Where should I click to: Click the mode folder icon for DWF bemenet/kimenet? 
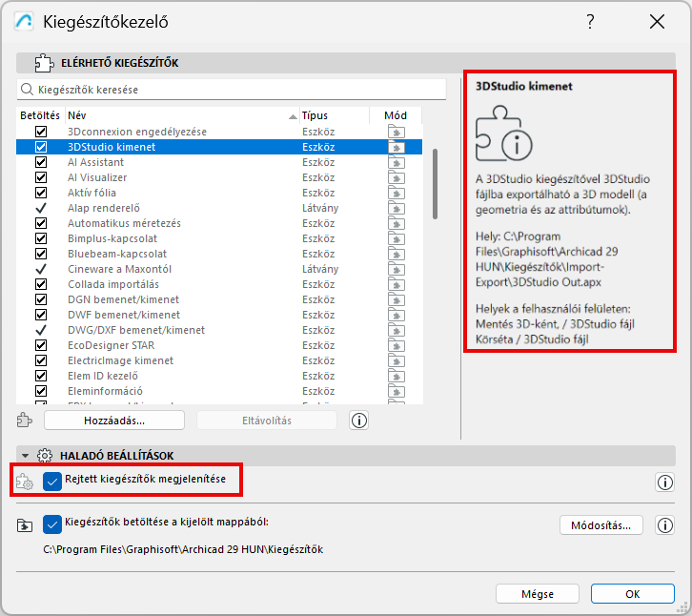coord(397,315)
